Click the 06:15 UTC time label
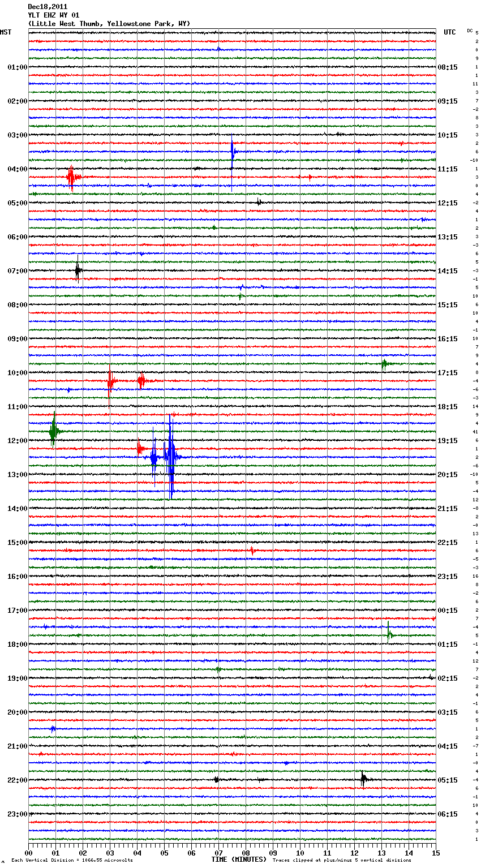This screenshot has height=868, width=481. point(448,814)
